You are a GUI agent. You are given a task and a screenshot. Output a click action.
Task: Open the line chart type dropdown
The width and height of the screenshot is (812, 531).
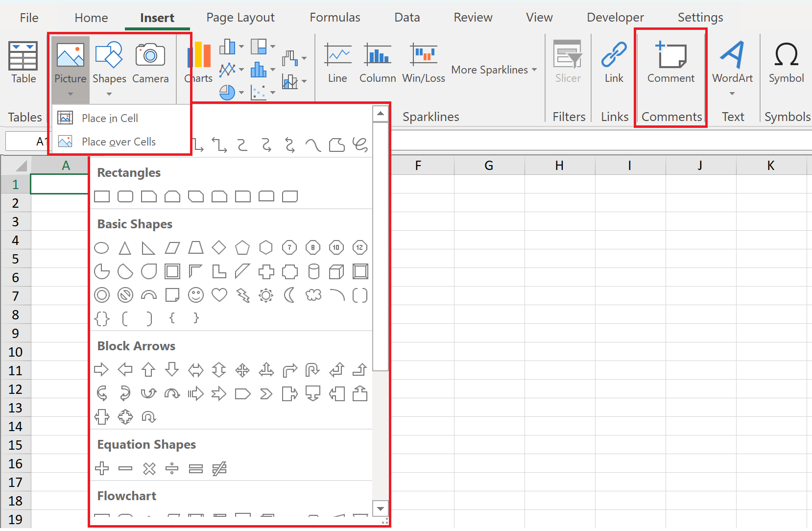241,69
